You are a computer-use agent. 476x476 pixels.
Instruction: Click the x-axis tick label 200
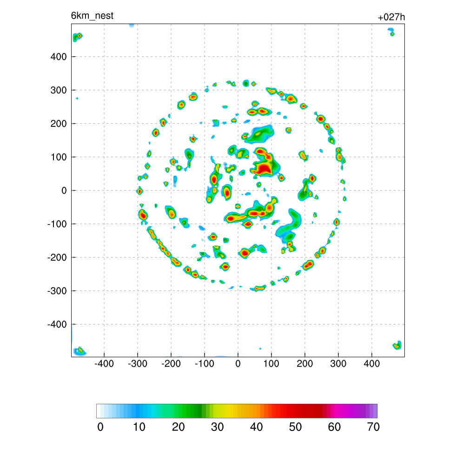pyautogui.click(x=305, y=364)
